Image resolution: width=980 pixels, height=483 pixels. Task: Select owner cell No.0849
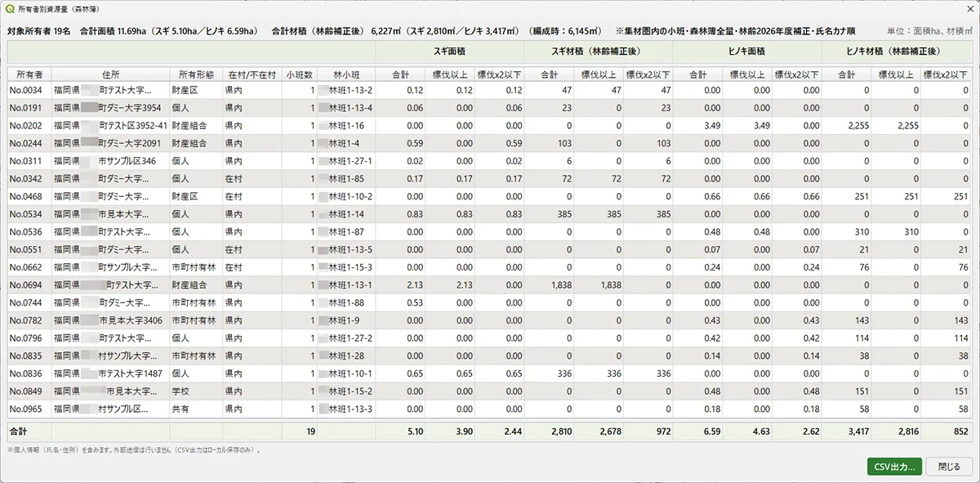point(29,391)
